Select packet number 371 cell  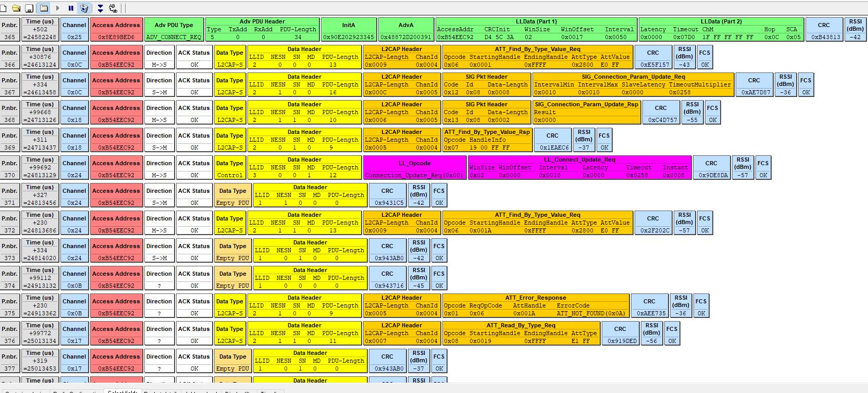10,195
